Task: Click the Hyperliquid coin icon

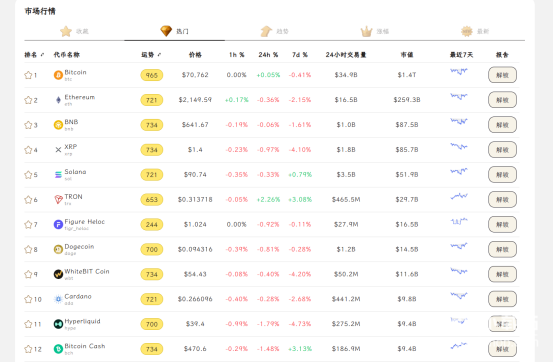Action: coord(58,324)
